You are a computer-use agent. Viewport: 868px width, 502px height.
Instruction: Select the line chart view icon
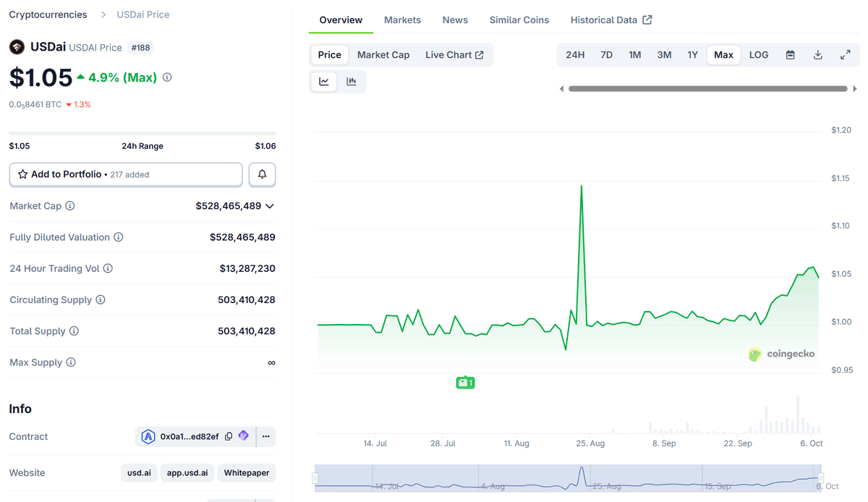(x=324, y=82)
